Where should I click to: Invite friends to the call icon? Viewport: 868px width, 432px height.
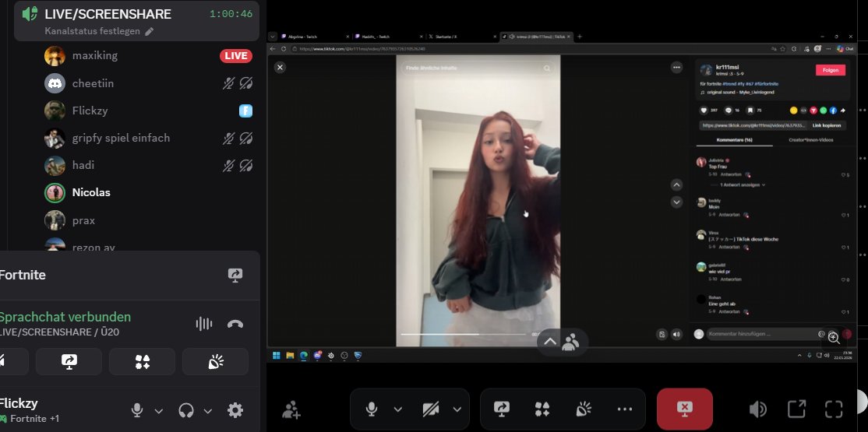(x=291, y=410)
